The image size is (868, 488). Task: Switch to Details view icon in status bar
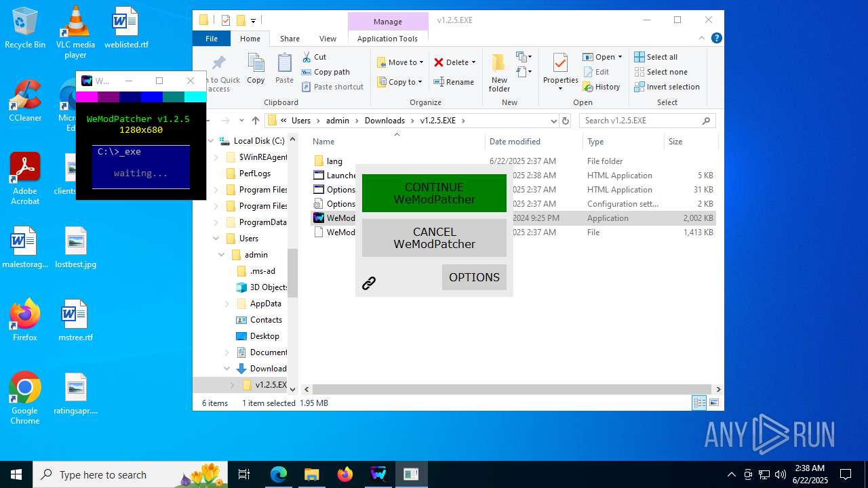tap(699, 403)
